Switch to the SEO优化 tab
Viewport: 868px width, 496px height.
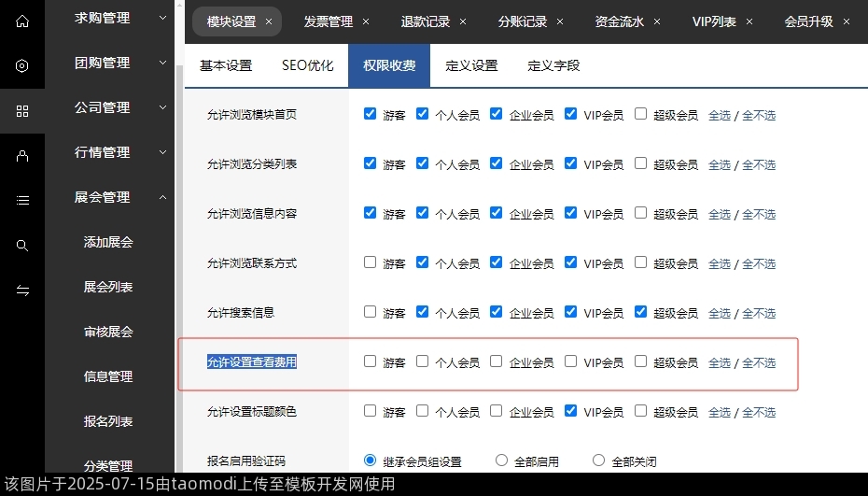(307, 65)
